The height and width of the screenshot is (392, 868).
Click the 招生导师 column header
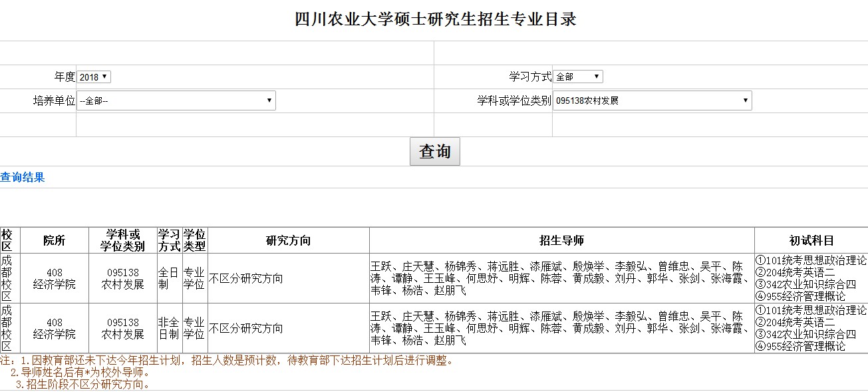[562, 240]
